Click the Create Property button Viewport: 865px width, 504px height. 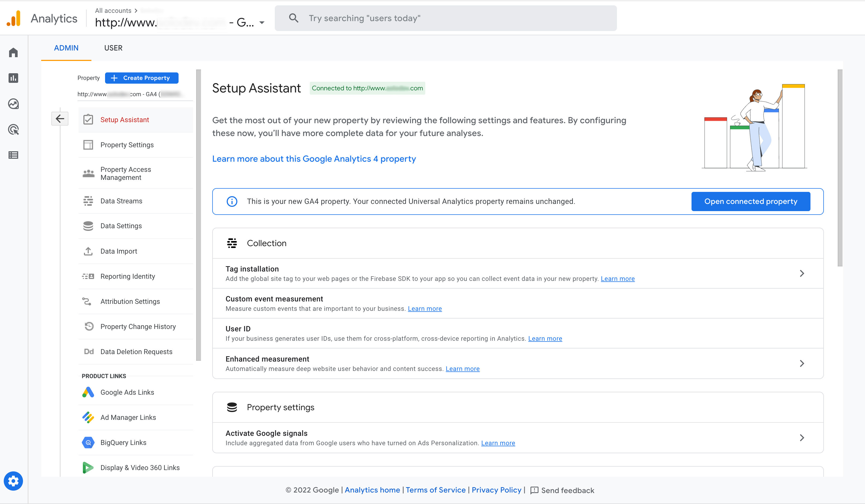tap(141, 78)
